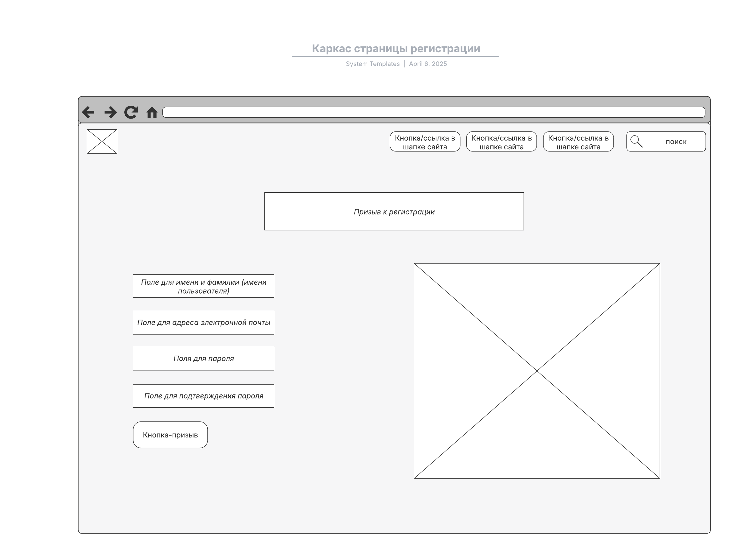Click the middle 'Кнопка/ссылка в шапке сайта' button
737x560 pixels.
coord(501,142)
